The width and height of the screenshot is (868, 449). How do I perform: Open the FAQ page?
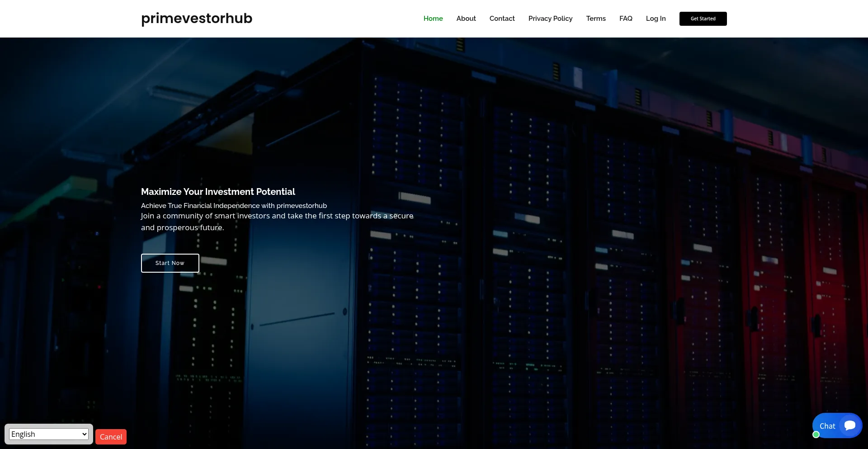point(626,19)
